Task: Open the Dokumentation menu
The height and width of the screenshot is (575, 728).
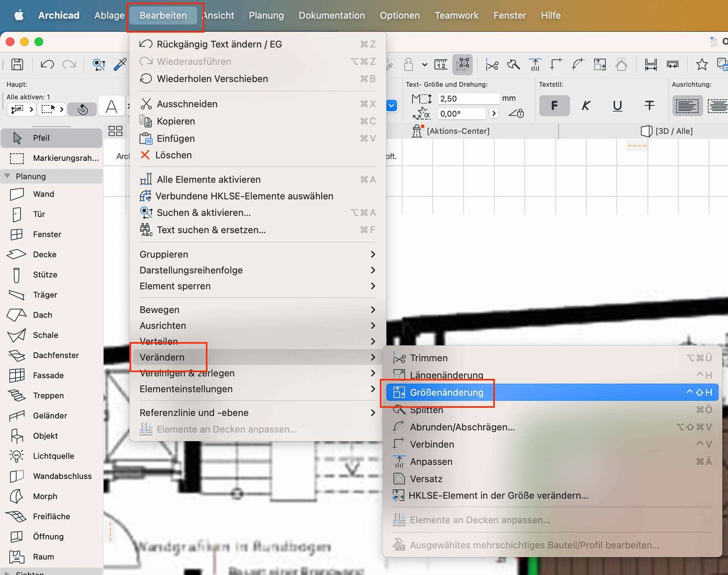Action: point(332,16)
